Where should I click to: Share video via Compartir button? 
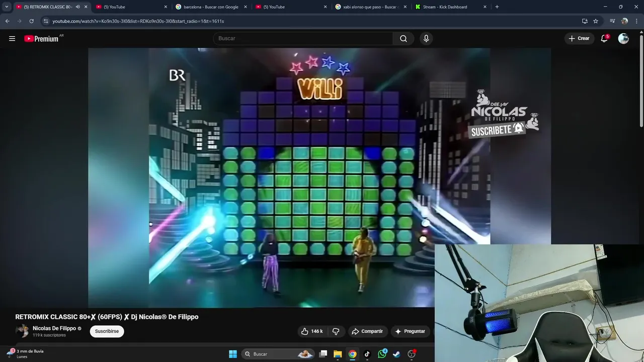pyautogui.click(x=367, y=331)
